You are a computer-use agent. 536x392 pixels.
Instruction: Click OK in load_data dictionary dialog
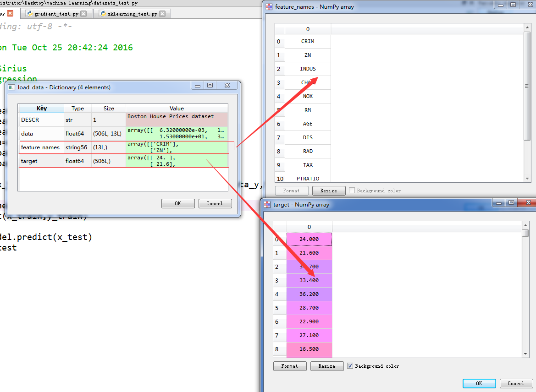pos(178,203)
